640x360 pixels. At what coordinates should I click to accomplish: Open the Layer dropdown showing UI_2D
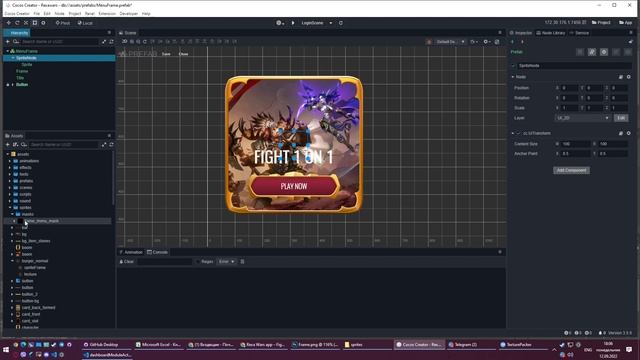(582, 118)
